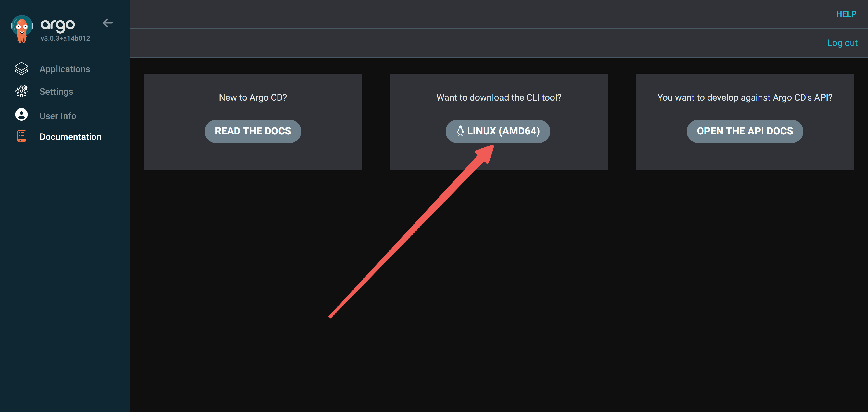Collapse the sidebar with the back arrow

pos(108,23)
